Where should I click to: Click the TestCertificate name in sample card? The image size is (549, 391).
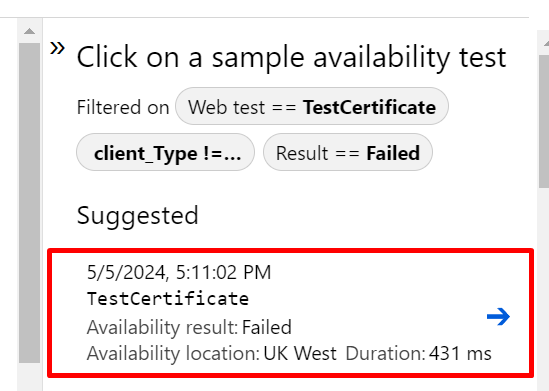click(168, 299)
